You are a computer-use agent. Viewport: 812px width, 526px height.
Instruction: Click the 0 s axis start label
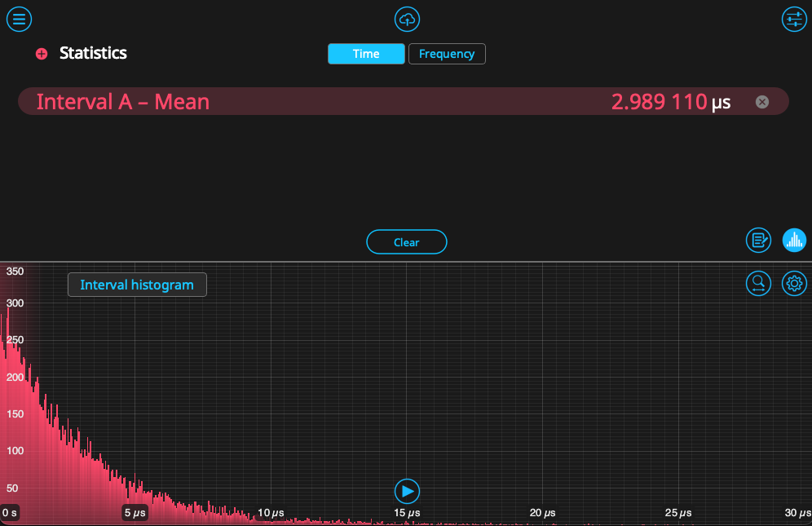click(x=10, y=513)
